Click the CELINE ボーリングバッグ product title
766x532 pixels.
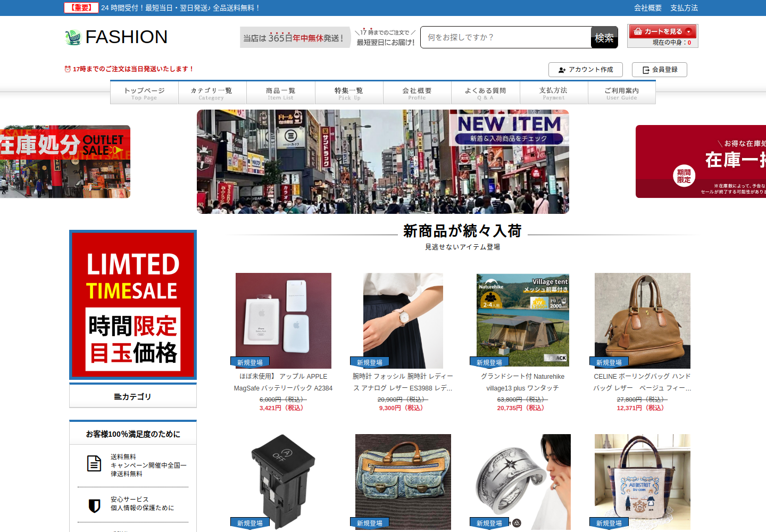click(x=643, y=382)
